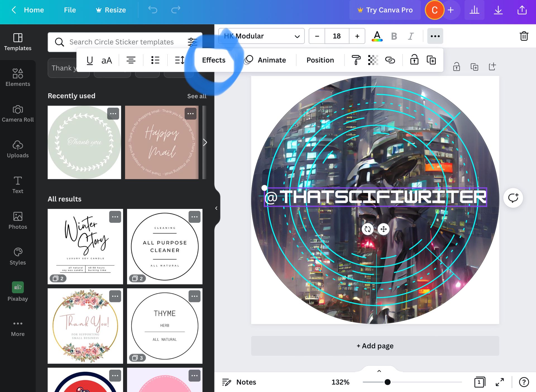Lock the element from the toolbar
Screen dimensions: 536x392
(414, 60)
